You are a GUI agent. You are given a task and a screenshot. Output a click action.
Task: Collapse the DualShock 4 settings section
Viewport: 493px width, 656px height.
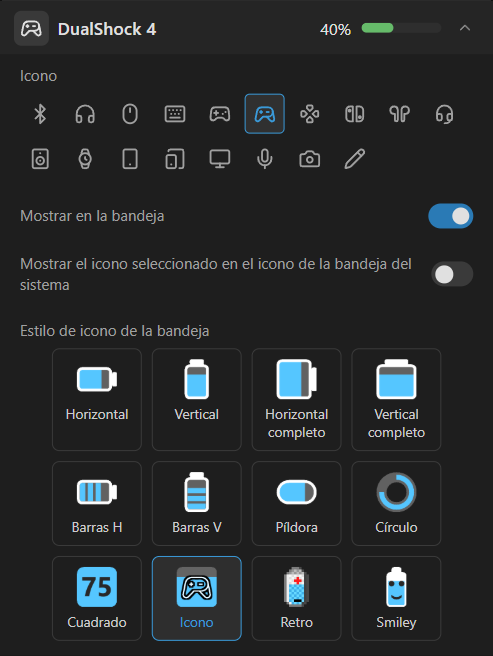click(x=465, y=28)
